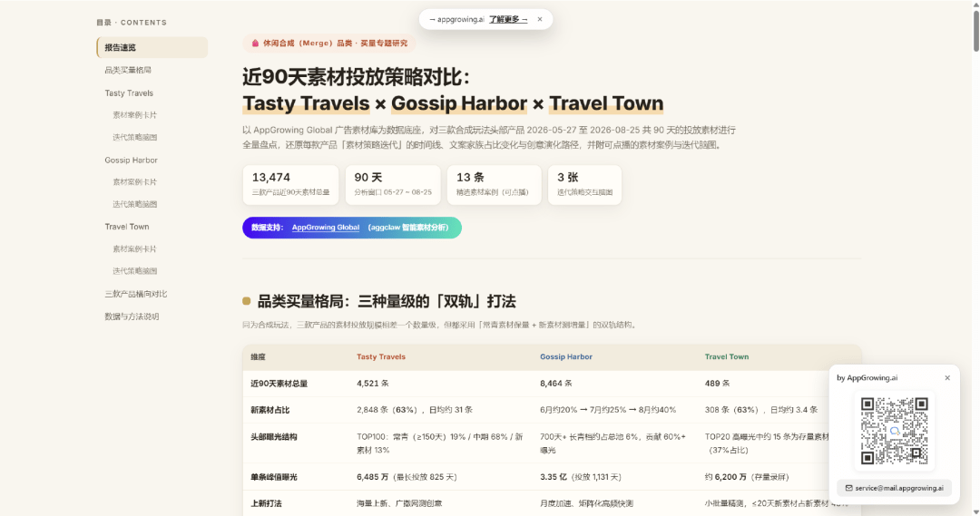Click the 90 天 analysis window card

coord(393,185)
